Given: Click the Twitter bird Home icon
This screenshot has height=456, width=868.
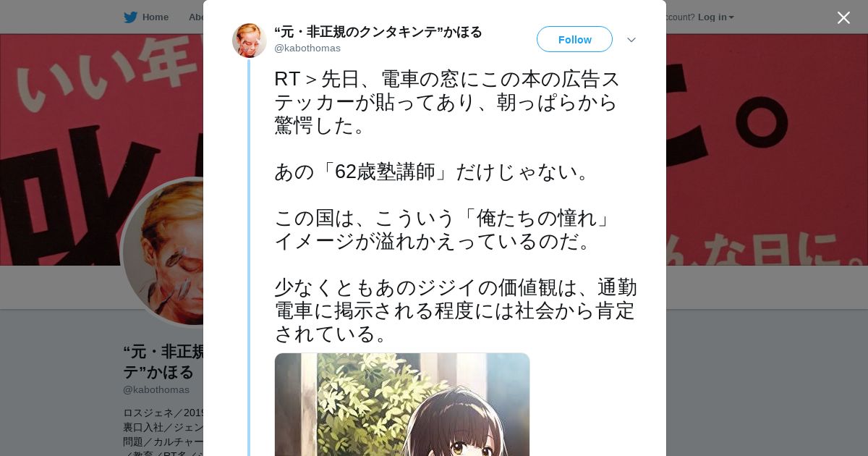Looking at the screenshot, I should pos(130,17).
